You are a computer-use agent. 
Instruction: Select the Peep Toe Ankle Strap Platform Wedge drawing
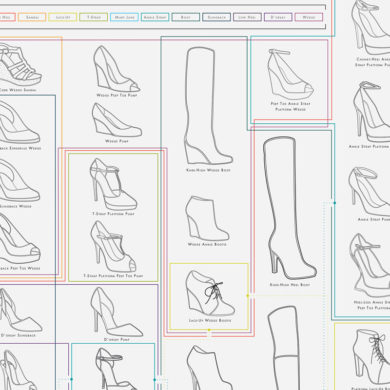click(290, 74)
